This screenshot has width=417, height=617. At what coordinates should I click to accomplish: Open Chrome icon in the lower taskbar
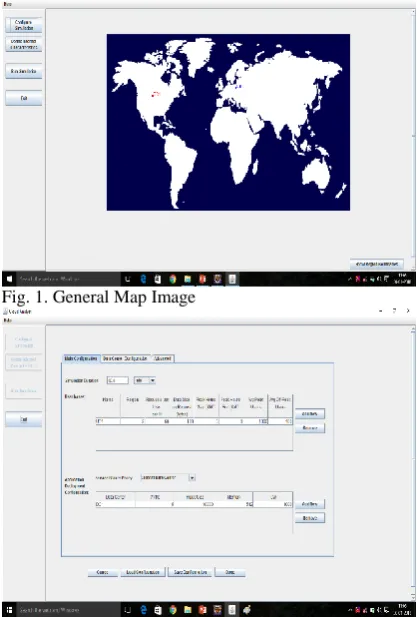(x=173, y=610)
